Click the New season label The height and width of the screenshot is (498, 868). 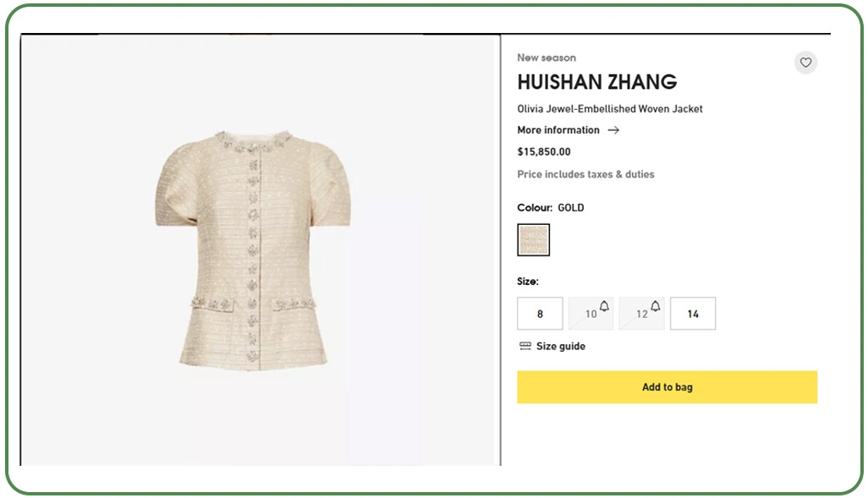click(546, 57)
